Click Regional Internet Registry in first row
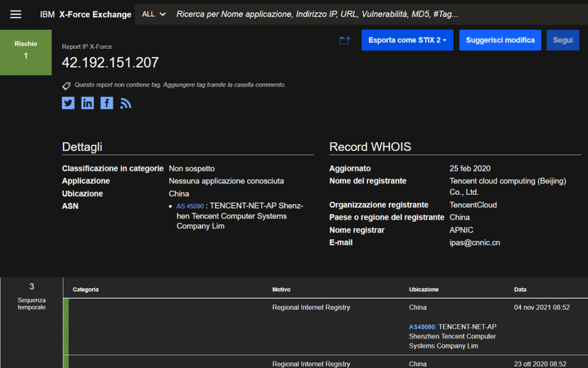 point(311,307)
